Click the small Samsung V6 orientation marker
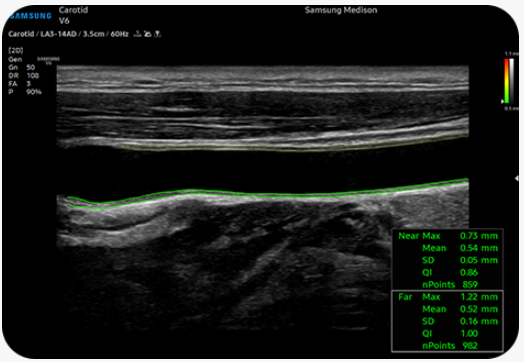 [48, 61]
